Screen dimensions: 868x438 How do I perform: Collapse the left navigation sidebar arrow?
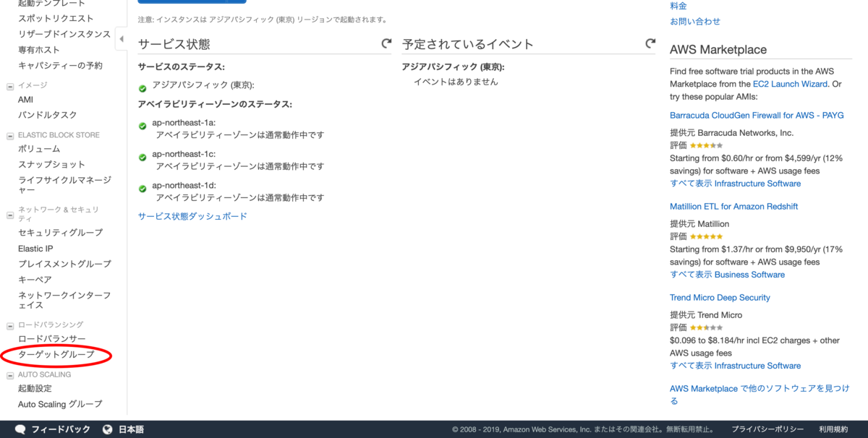pos(121,39)
